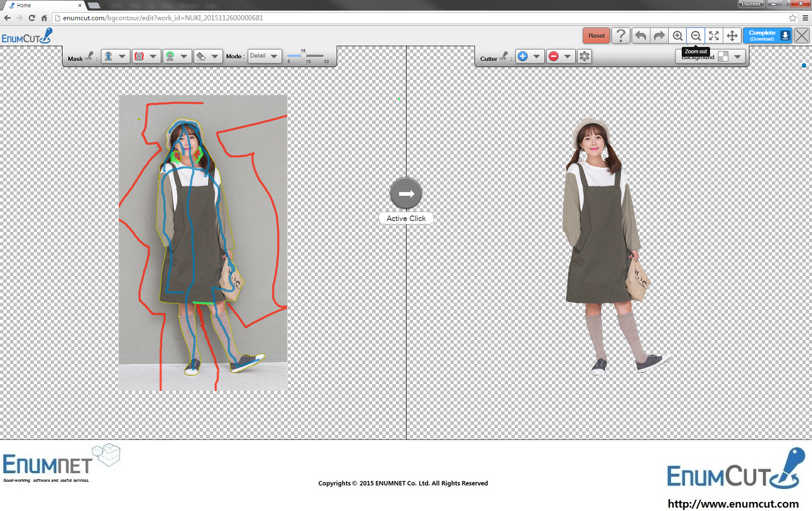Fit the image to screen with the expand icon
Image resolution: width=812 pixels, height=511 pixels.
(x=714, y=36)
